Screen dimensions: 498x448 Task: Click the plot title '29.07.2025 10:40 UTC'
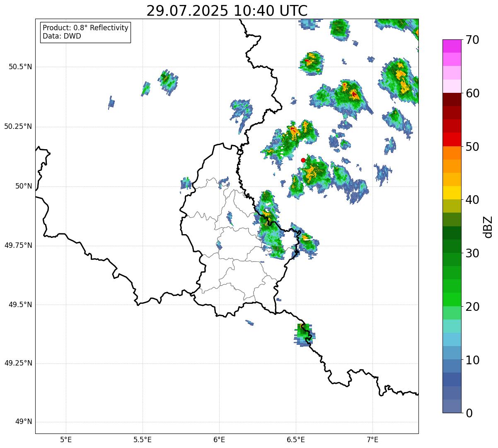[227, 11]
